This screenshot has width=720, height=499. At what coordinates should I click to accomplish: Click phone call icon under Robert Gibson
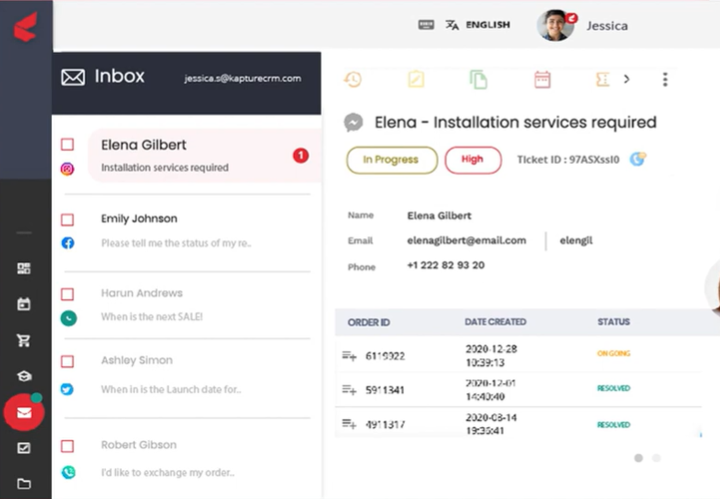click(68, 472)
